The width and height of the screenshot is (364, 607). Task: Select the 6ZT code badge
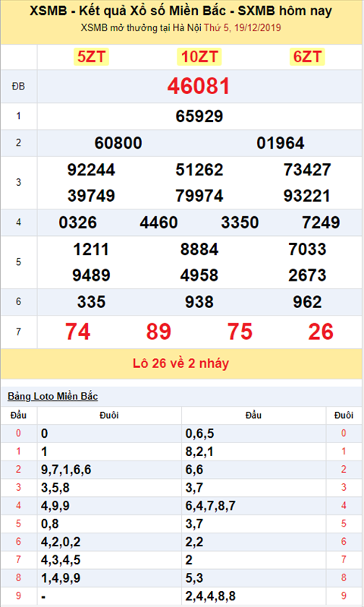tap(307, 57)
